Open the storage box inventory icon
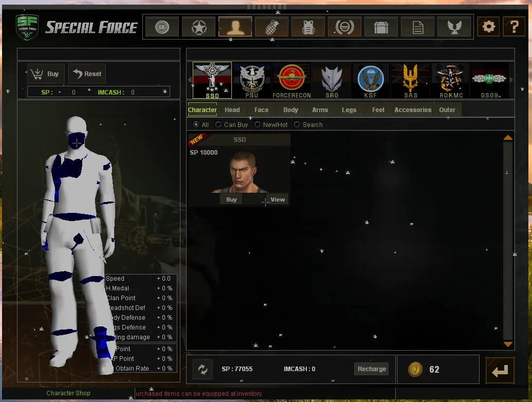The image size is (532, 402). pos(381,27)
